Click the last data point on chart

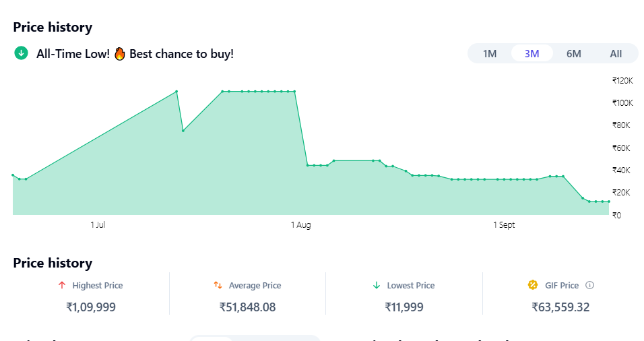[609, 201]
